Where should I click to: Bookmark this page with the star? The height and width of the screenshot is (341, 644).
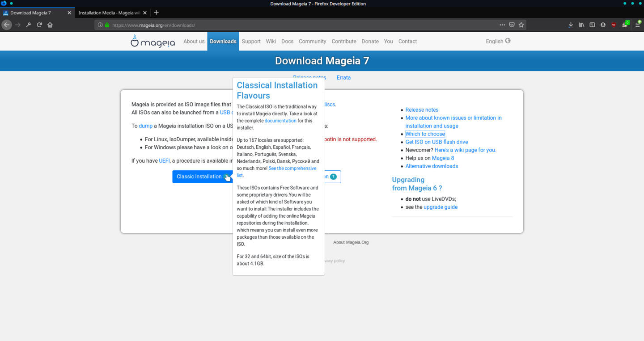[521, 25]
